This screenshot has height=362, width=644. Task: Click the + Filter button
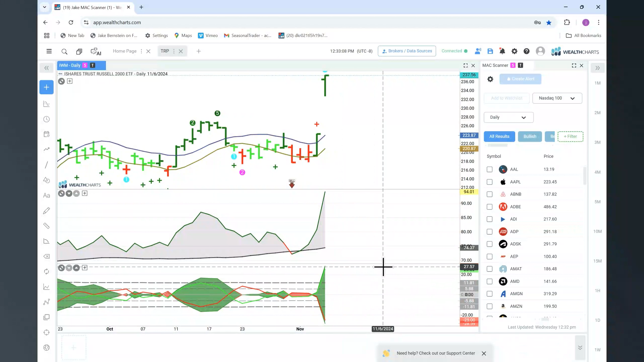pos(570,136)
